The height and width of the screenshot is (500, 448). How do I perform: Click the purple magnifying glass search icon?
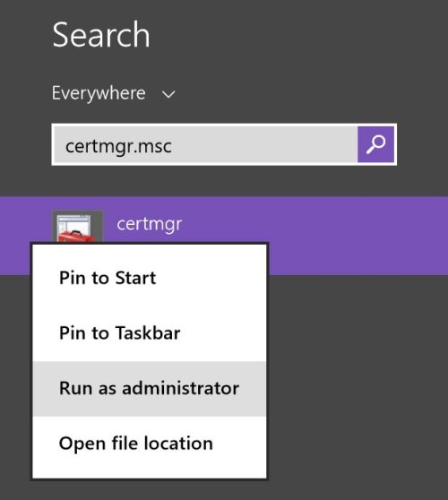(375, 144)
